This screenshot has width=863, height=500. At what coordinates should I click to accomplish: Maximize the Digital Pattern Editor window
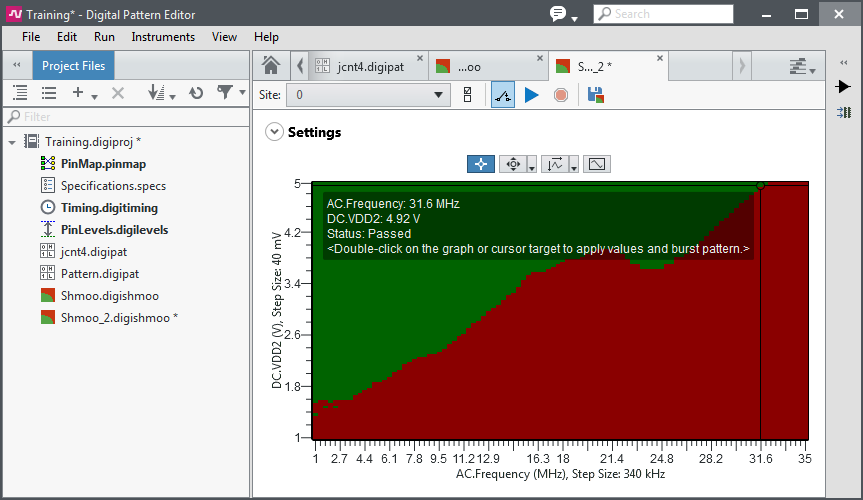coord(802,14)
